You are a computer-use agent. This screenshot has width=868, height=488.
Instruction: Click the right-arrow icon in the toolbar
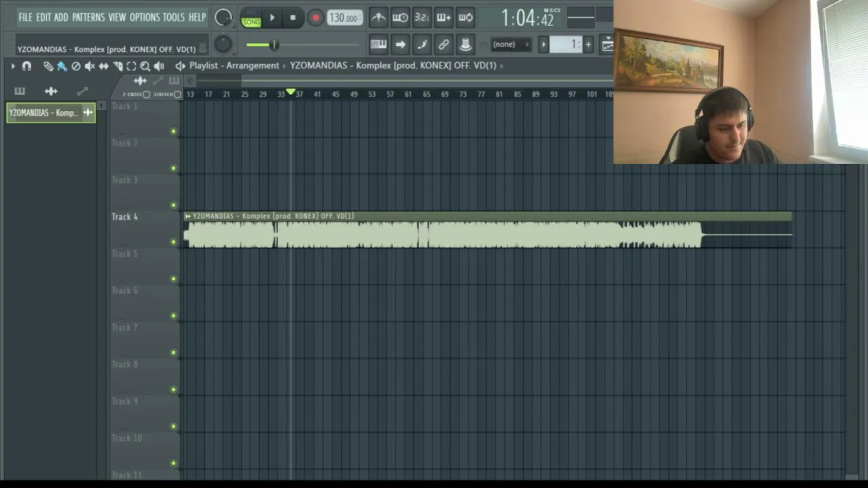400,45
